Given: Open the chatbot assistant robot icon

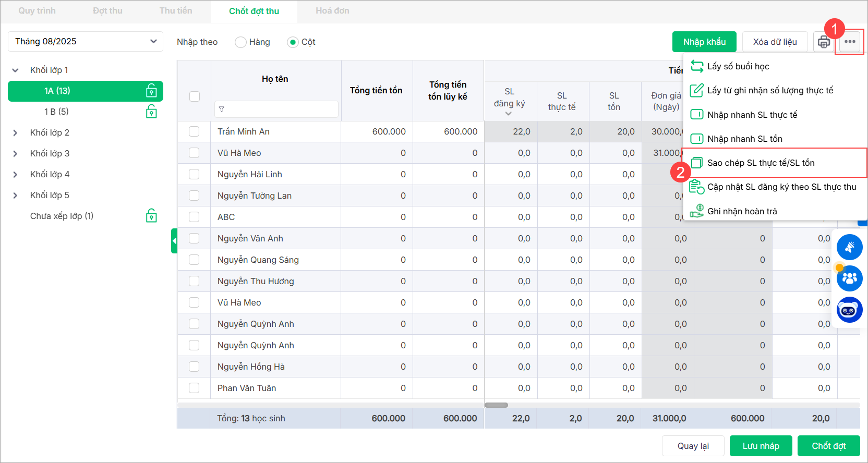Looking at the screenshot, I should coord(849,310).
